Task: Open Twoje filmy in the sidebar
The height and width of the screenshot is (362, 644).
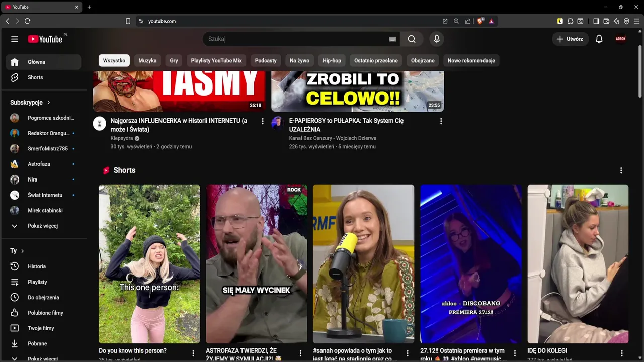Action: [x=43, y=328]
